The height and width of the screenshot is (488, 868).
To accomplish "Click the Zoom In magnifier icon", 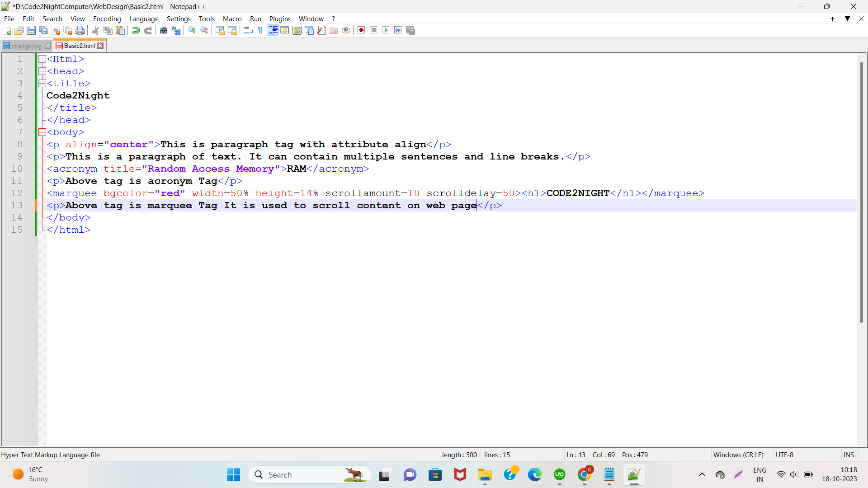I will (x=192, y=30).
